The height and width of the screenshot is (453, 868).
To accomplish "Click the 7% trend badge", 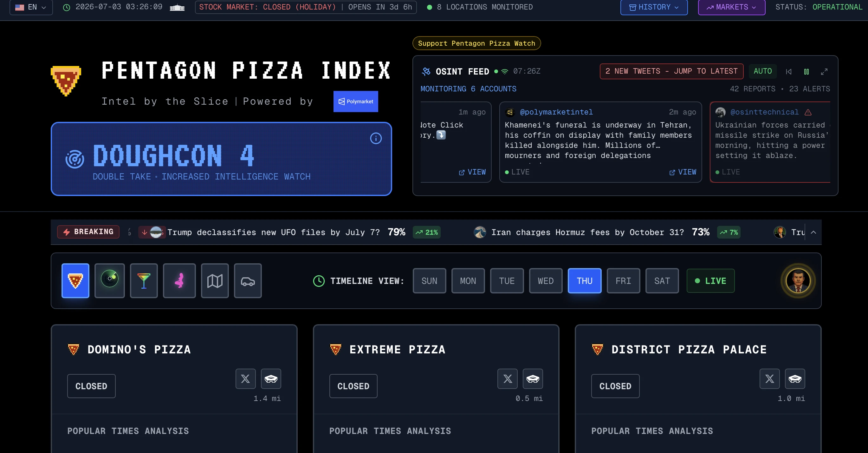I will 729,232.
